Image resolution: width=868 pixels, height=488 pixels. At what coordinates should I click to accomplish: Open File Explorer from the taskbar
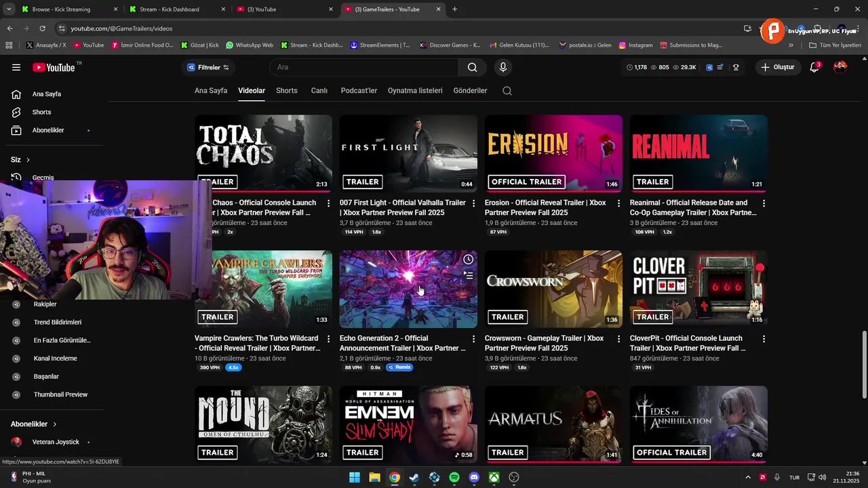374,477
